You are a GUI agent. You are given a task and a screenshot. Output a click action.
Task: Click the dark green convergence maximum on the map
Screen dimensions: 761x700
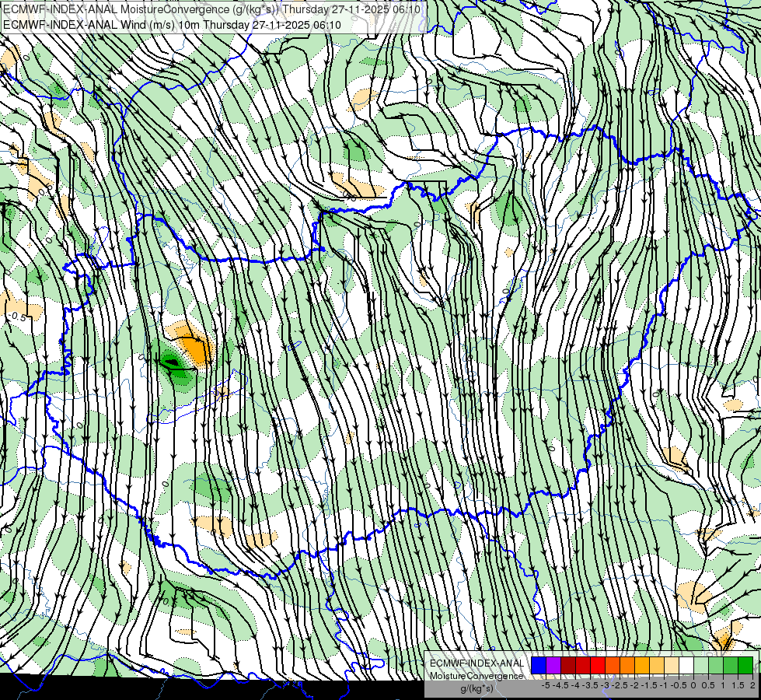click(172, 362)
